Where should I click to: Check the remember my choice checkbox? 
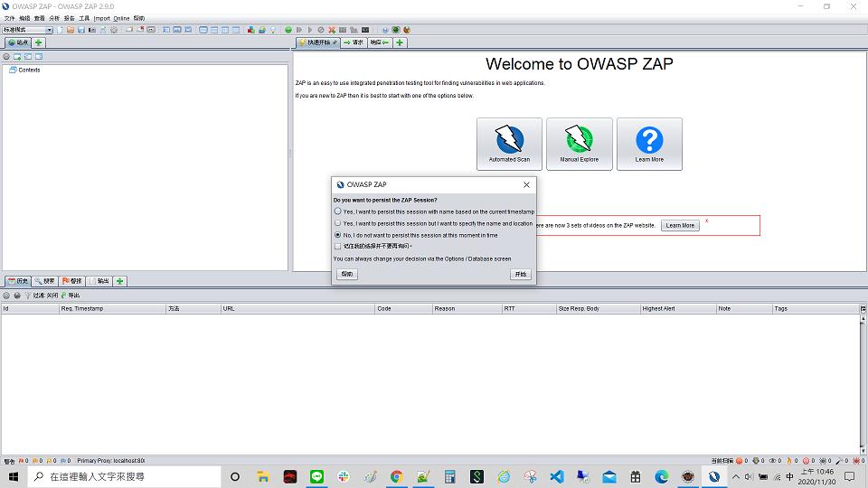[x=337, y=246]
